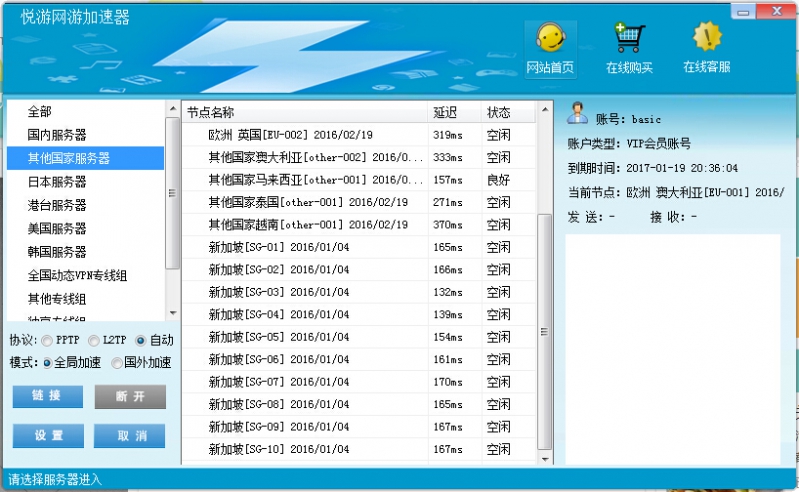Click the 请选择服务器进入 status bar message
The height and width of the screenshot is (492, 799).
point(55,479)
